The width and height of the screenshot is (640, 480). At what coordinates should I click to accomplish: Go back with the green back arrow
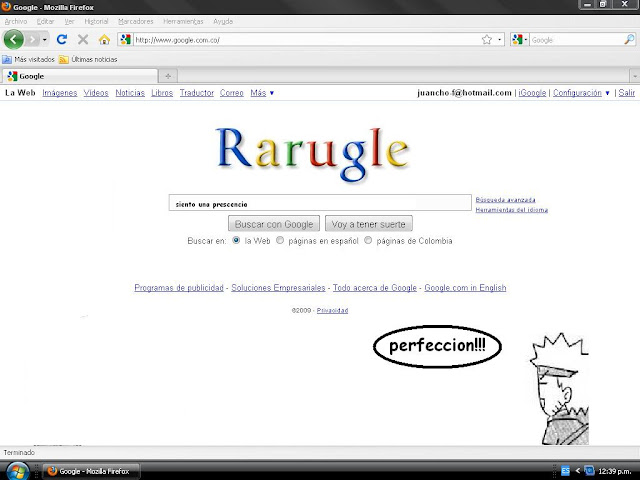click(13, 40)
